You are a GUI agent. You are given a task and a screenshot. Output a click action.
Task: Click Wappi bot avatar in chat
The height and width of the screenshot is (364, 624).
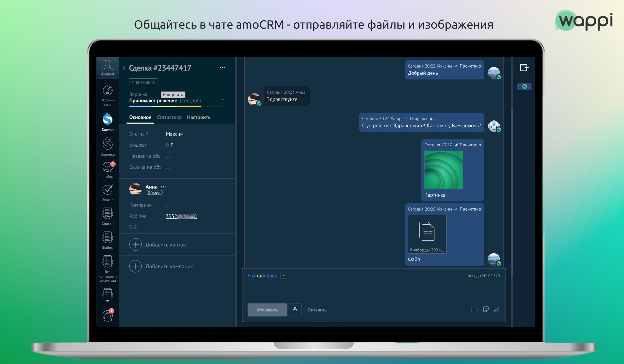(494, 126)
